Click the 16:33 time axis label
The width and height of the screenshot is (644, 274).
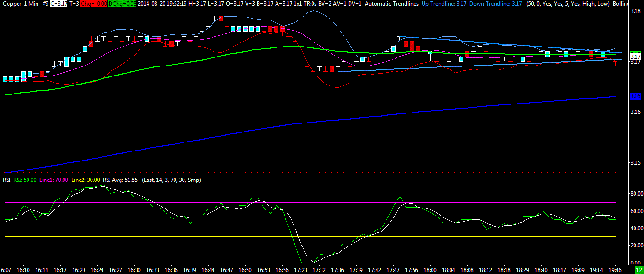point(153,269)
